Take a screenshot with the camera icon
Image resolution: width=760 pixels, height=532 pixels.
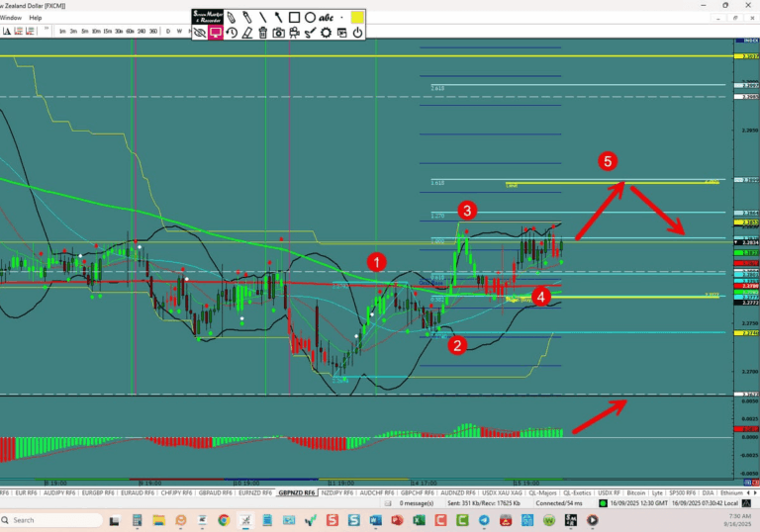[278, 33]
